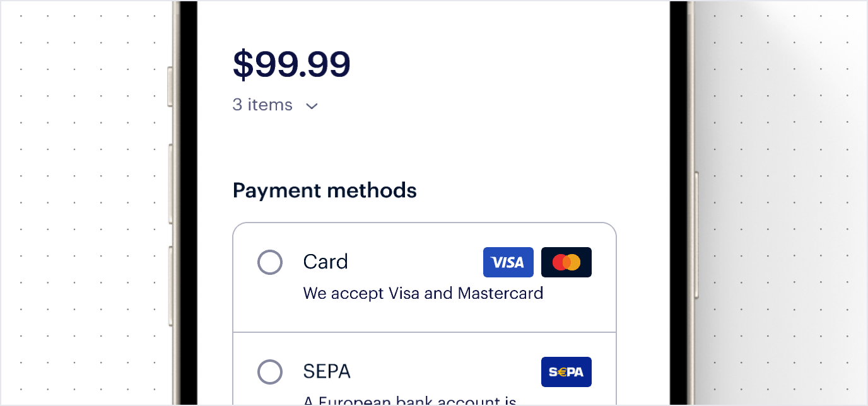
Task: Click the 3 items text
Action: pyautogui.click(x=262, y=105)
